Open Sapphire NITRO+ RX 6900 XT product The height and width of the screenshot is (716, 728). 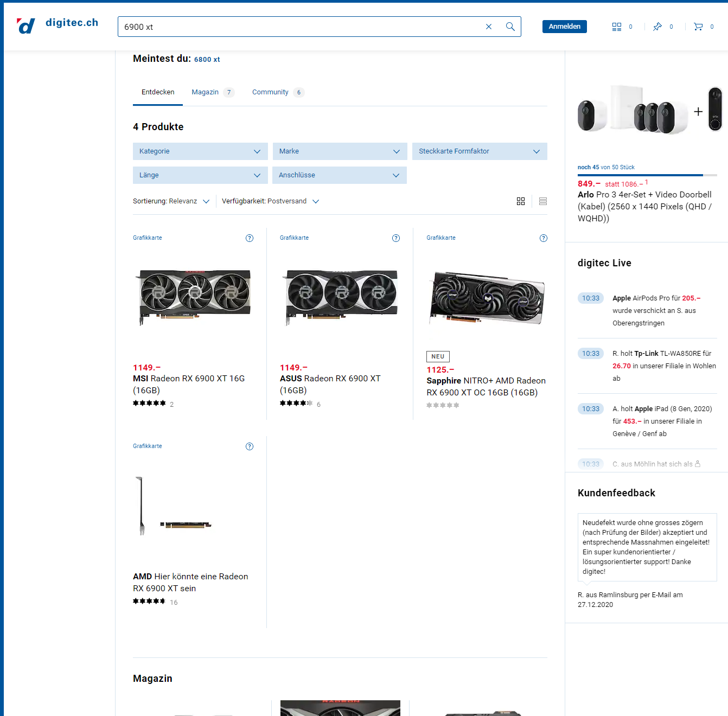[x=486, y=387]
